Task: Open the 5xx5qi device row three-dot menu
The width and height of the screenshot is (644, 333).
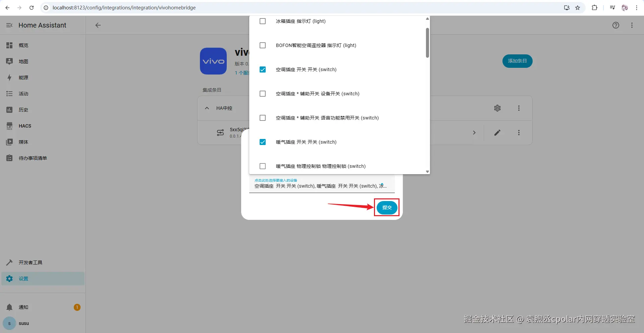Action: (519, 133)
